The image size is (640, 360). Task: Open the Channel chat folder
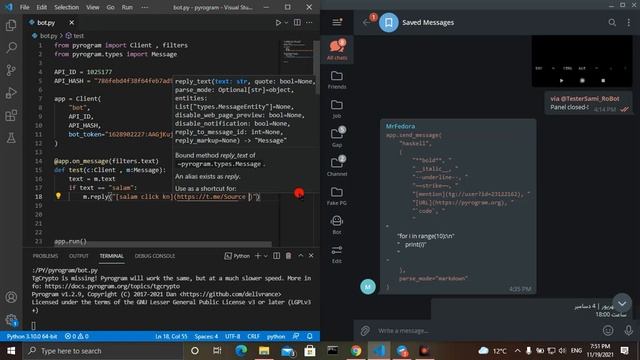(x=337, y=167)
